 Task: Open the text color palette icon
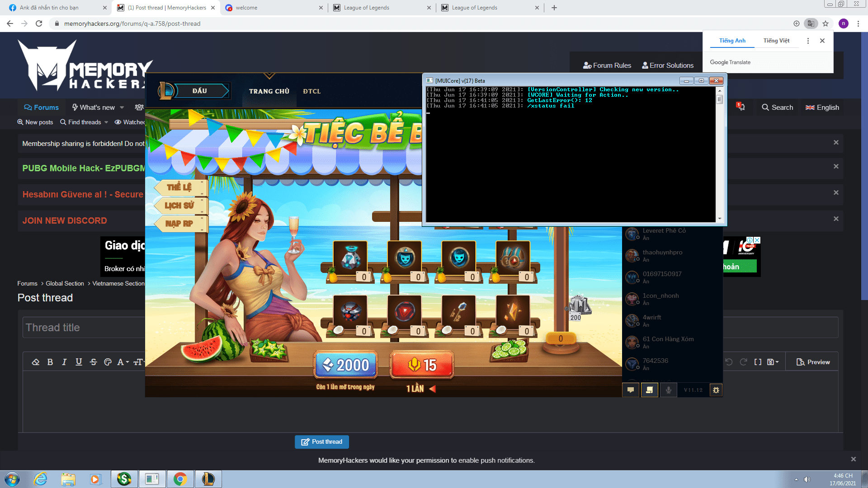(x=108, y=362)
